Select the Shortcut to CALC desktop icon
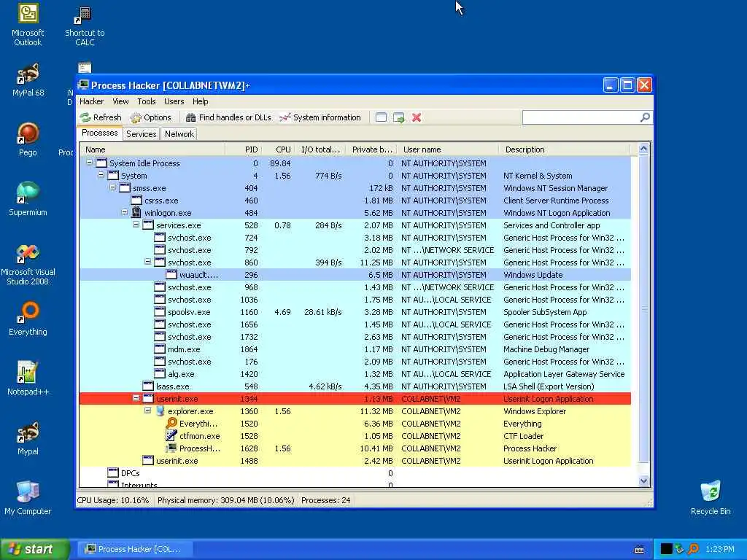This screenshot has width=747, height=560. click(85, 26)
